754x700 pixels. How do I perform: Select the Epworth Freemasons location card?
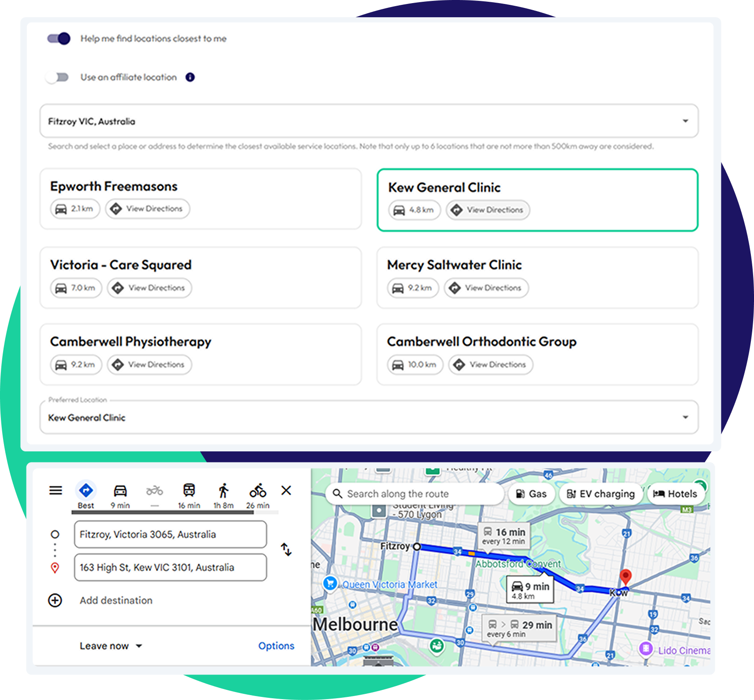[x=201, y=198]
